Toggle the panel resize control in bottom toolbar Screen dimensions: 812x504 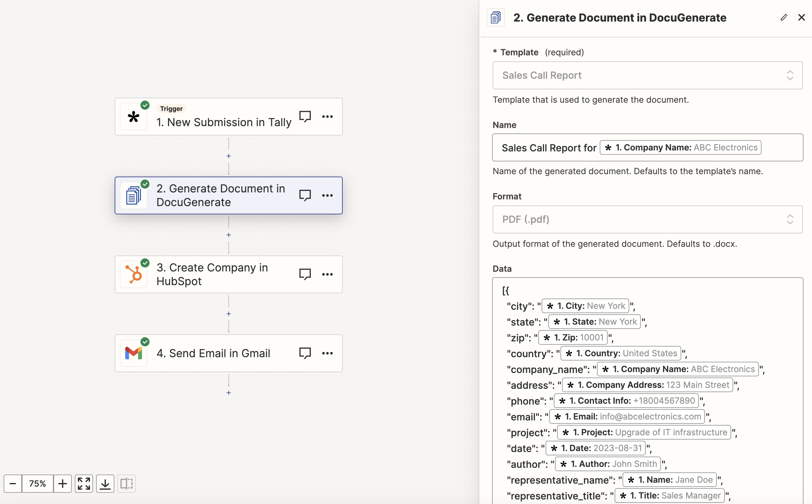(127, 483)
